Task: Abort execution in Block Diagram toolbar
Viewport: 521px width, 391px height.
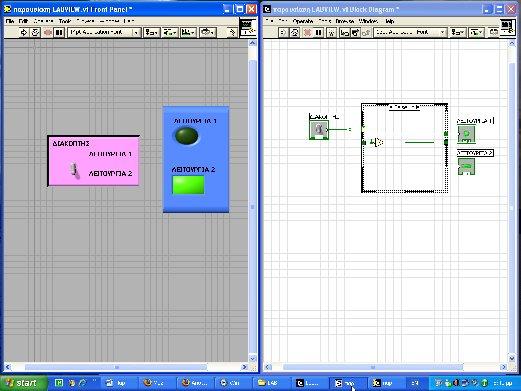Action: (307, 32)
